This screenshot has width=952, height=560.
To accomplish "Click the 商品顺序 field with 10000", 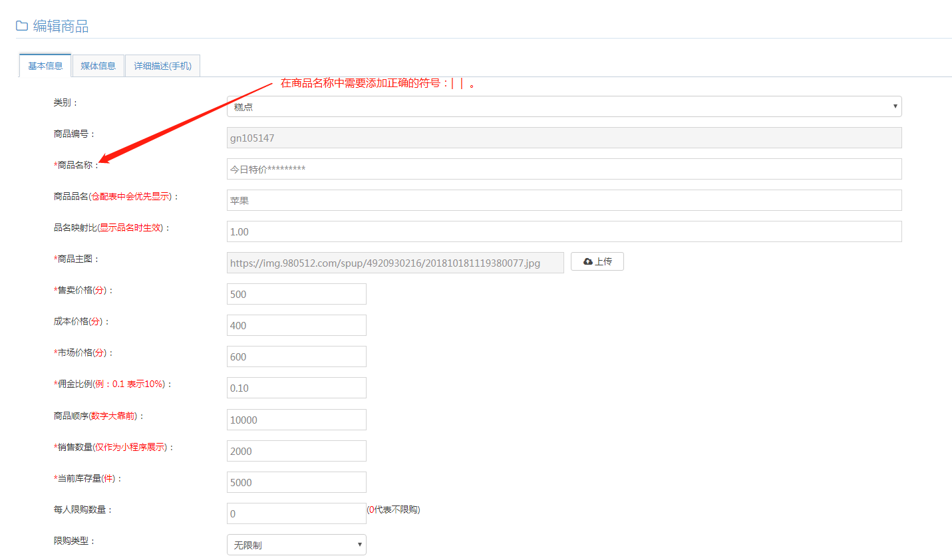I will [x=297, y=420].
